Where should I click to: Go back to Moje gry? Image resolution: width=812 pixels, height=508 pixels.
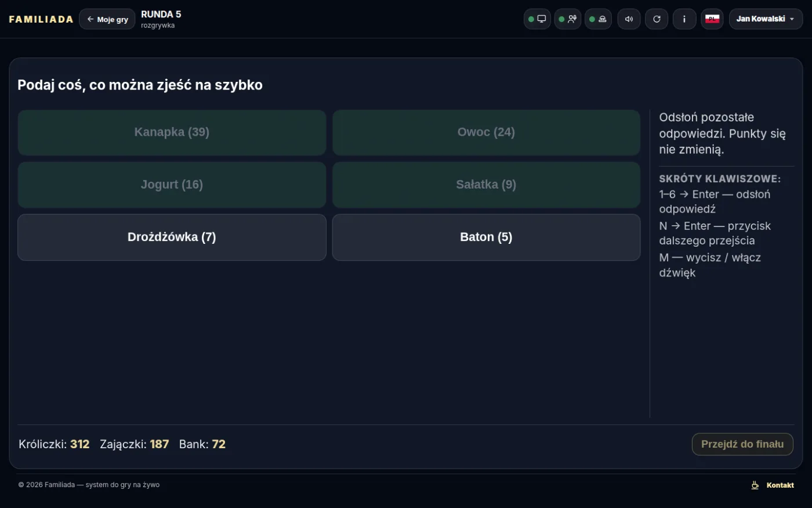[x=107, y=19]
